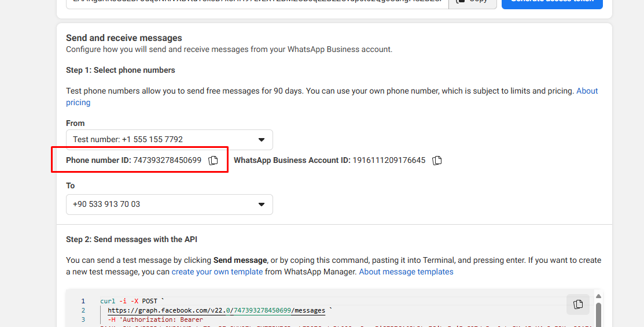
Task: Visit the About message templates link
Action: [406, 272]
